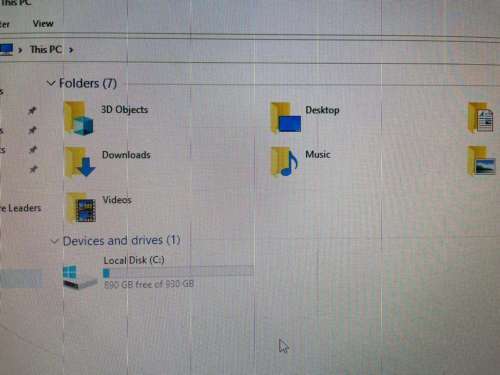500x375 pixels.
Task: Select the Videos label
Action: tap(117, 200)
